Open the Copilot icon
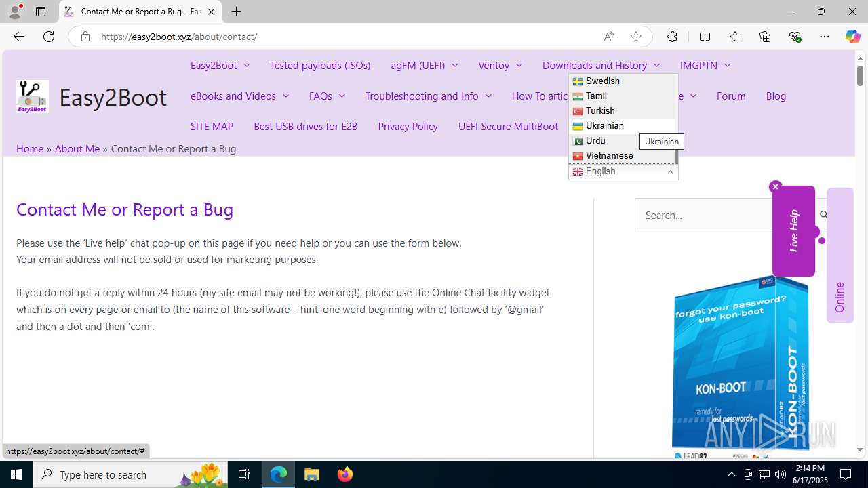This screenshot has width=868, height=488. 852,37
